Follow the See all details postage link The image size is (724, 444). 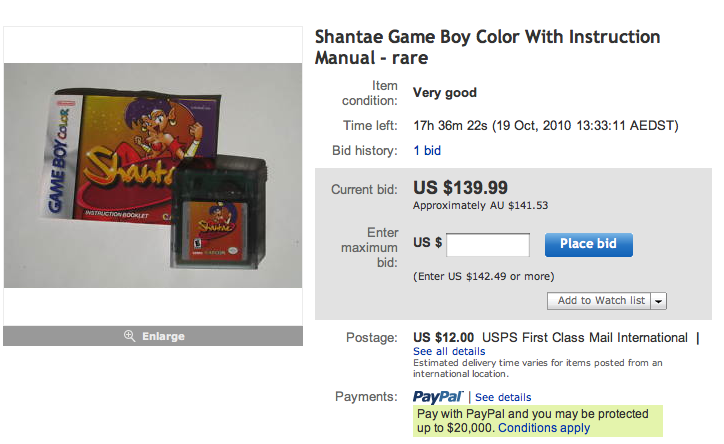(451, 352)
